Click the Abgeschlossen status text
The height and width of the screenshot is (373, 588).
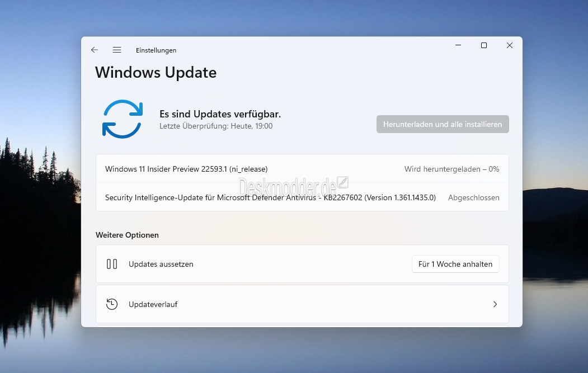(474, 197)
